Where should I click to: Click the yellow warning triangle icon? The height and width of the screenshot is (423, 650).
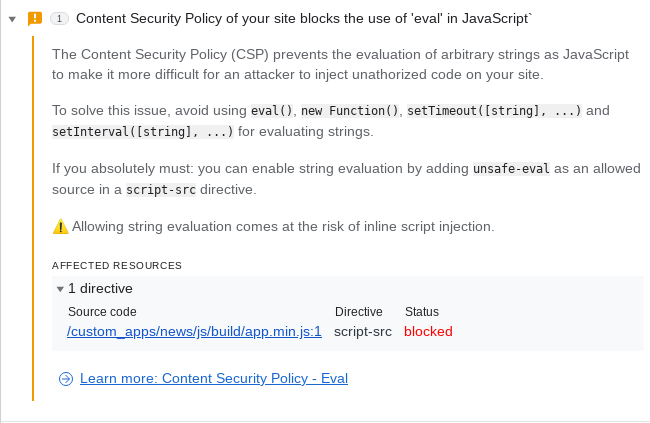(61, 227)
